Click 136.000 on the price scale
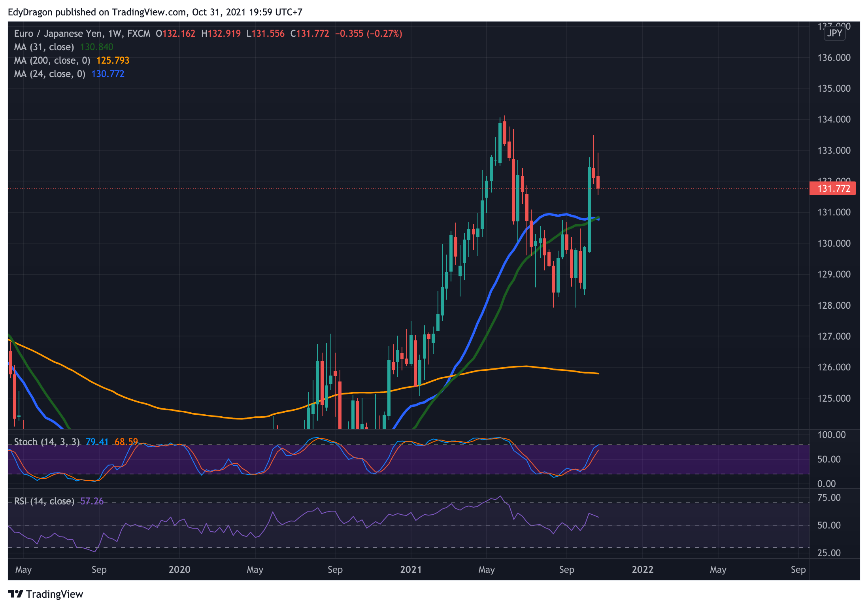Viewport: 868px width, 608px height. 834,58
